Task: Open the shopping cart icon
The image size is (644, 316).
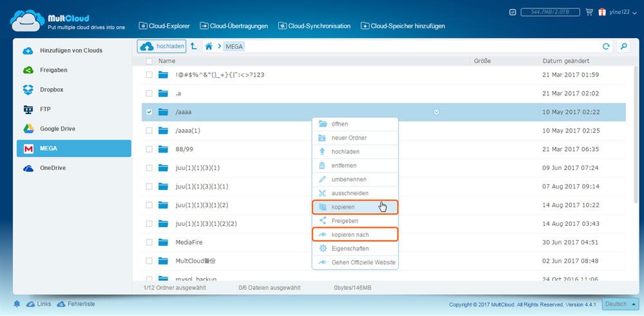Action: point(589,12)
